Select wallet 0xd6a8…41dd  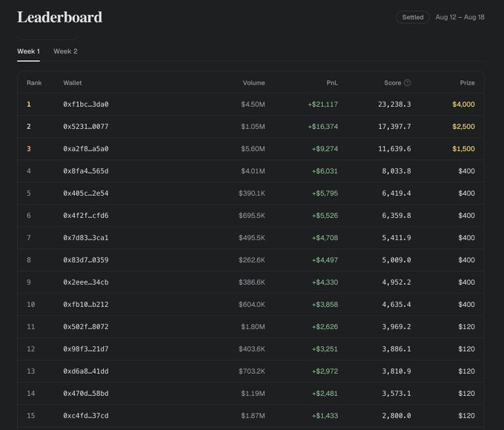pyautogui.click(x=86, y=371)
